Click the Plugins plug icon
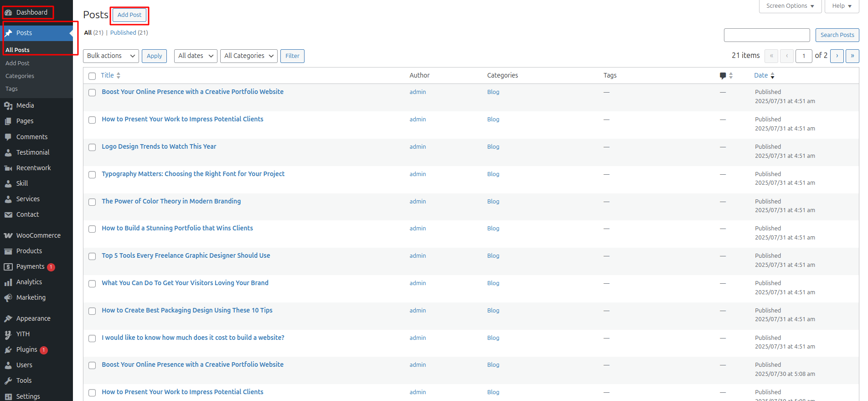The height and width of the screenshot is (401, 868). tap(8, 349)
